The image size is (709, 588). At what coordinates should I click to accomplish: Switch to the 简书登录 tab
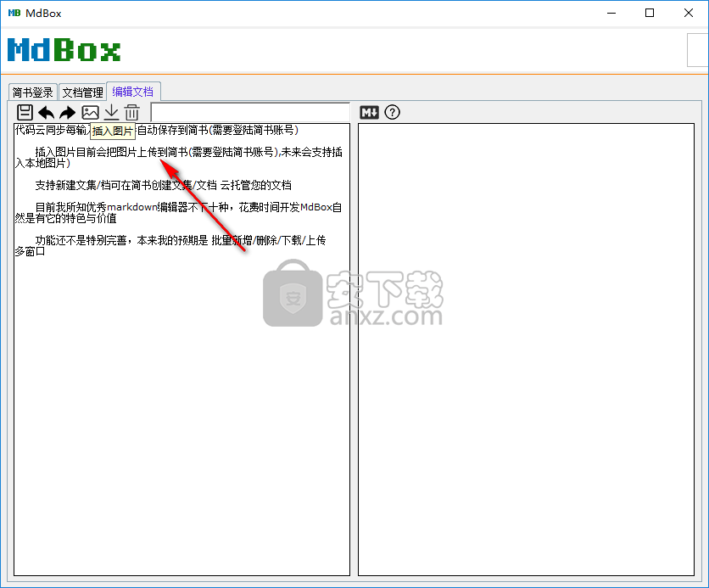[32, 92]
